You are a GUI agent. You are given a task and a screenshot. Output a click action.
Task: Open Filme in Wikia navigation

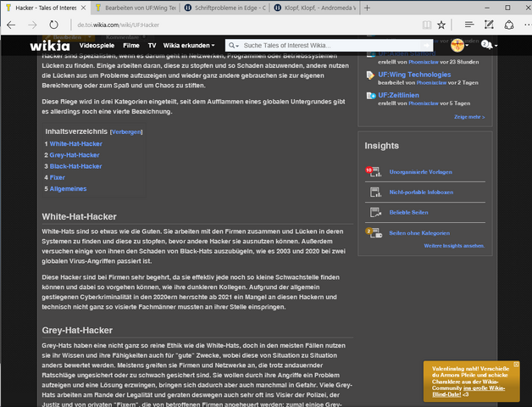pos(131,45)
